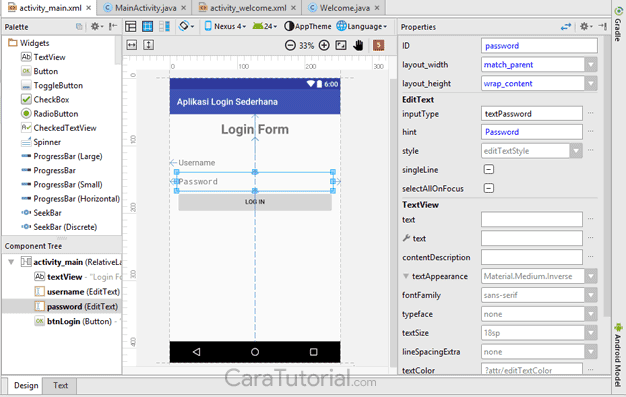Select SeekBar (Discrete) in the Palette
626x397 pixels.
point(59,227)
